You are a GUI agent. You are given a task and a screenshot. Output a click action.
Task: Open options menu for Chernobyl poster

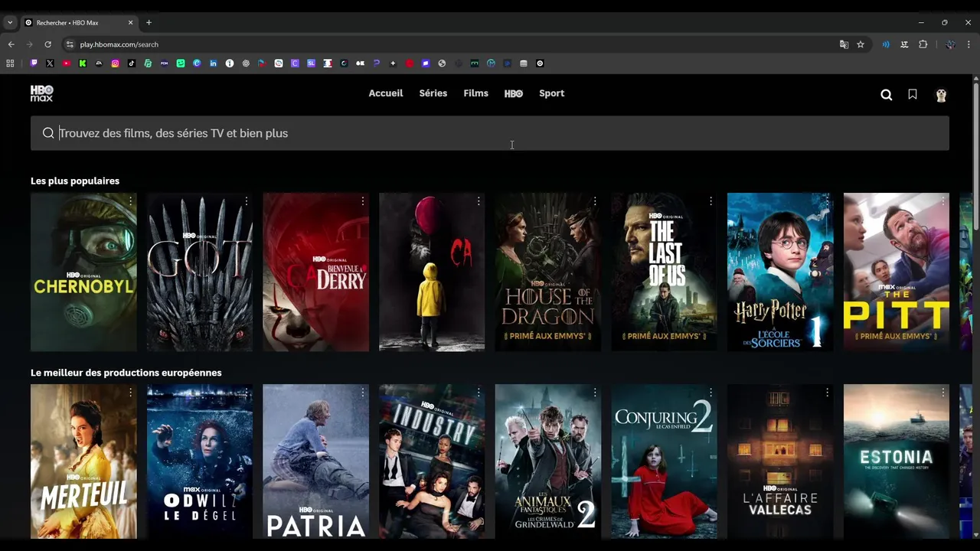coord(130,201)
